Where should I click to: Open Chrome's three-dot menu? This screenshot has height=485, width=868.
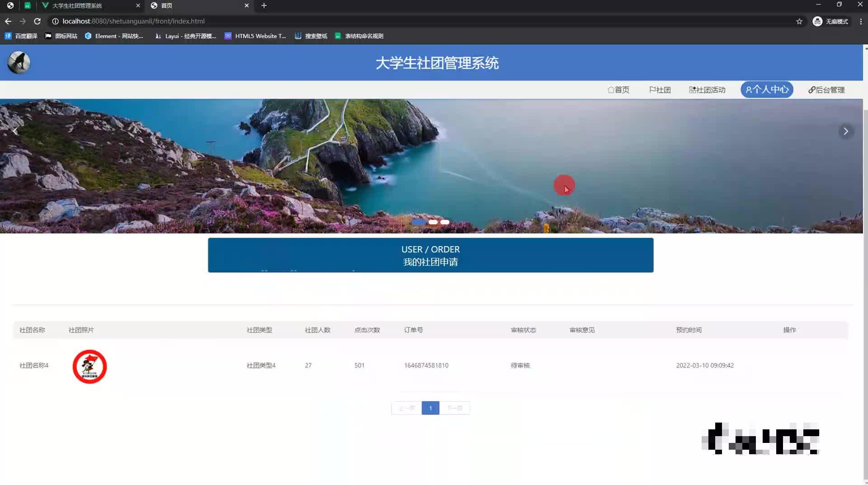tap(861, 21)
